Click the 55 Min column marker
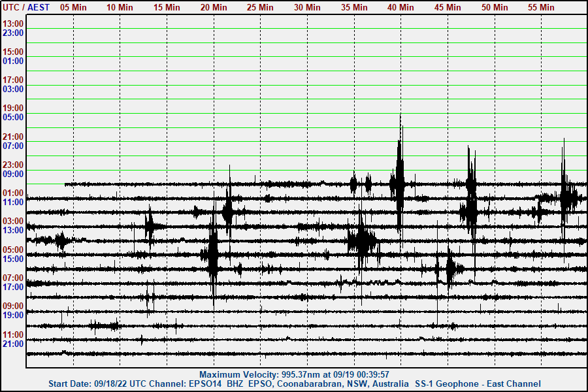The height and width of the screenshot is (392, 588). tap(541, 7)
